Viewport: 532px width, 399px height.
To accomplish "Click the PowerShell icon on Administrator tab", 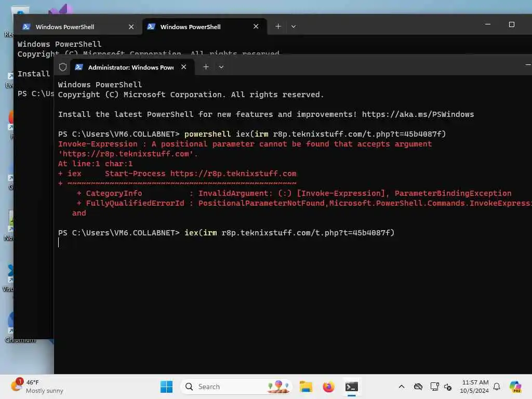I will [79, 67].
